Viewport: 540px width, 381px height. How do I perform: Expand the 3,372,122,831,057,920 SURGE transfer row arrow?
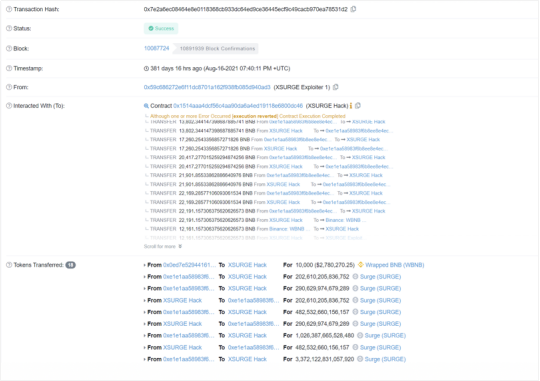(x=145, y=359)
